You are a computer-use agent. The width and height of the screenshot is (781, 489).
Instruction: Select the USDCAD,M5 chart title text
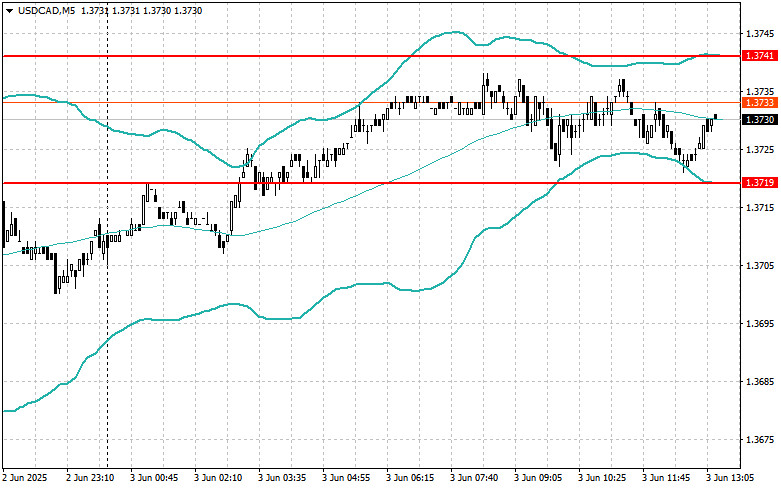point(46,10)
